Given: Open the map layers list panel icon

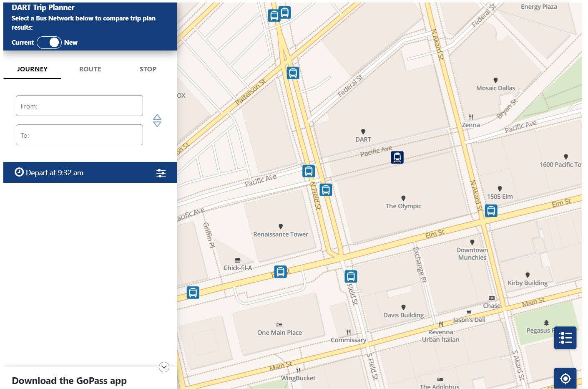Looking at the screenshot, I should (565, 337).
